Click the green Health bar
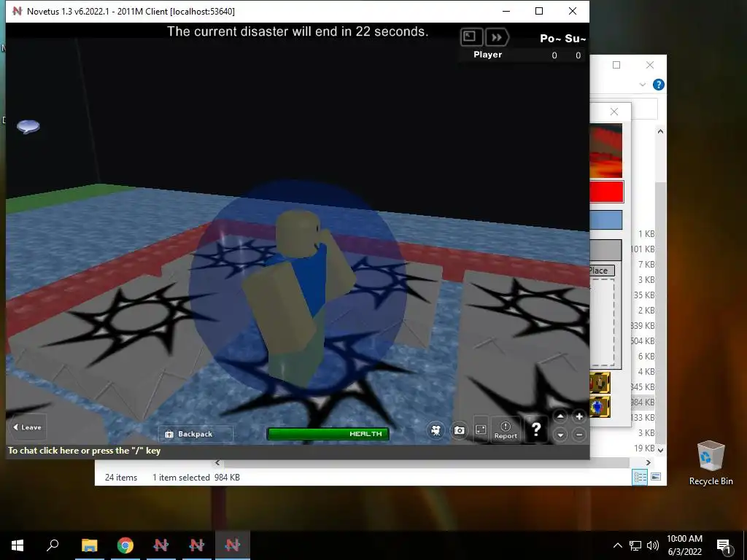 [328, 434]
